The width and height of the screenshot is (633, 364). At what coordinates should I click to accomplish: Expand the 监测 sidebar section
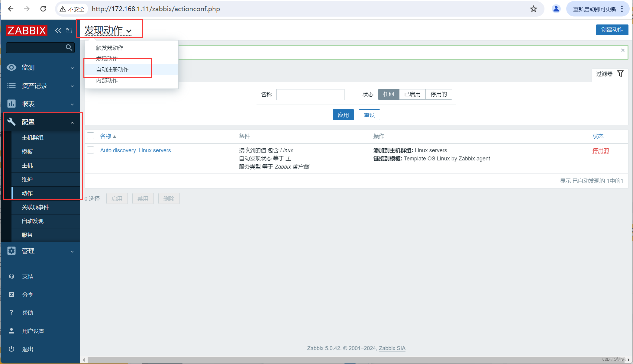coord(72,68)
